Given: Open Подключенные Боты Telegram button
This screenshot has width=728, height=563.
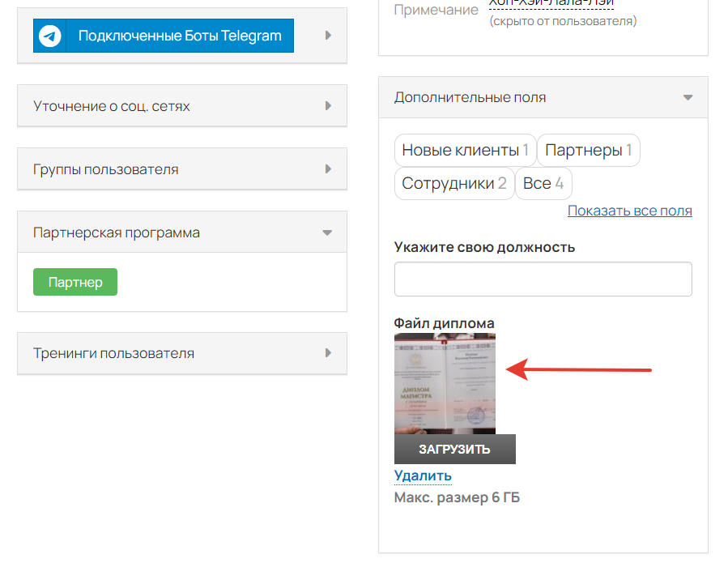Looking at the screenshot, I should [x=179, y=36].
